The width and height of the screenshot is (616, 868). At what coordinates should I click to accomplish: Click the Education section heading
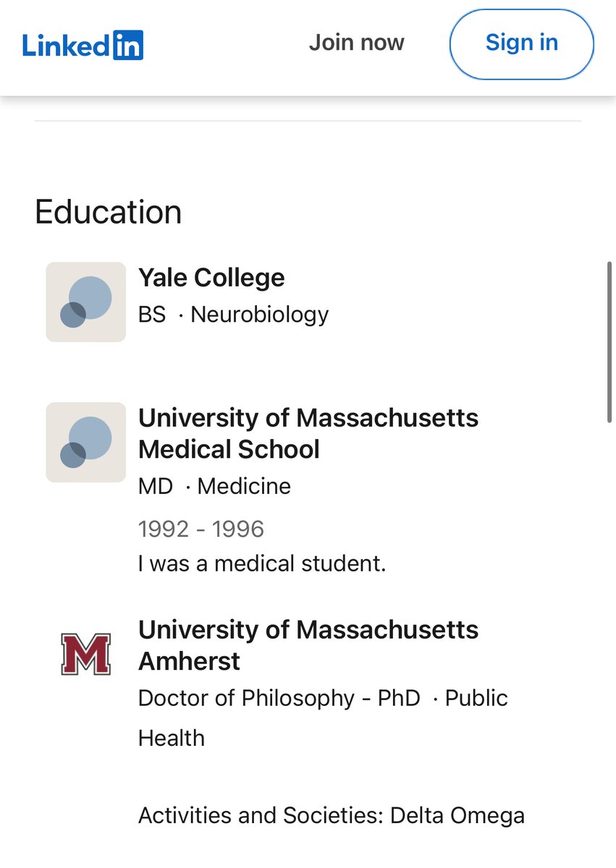pyautogui.click(x=108, y=213)
